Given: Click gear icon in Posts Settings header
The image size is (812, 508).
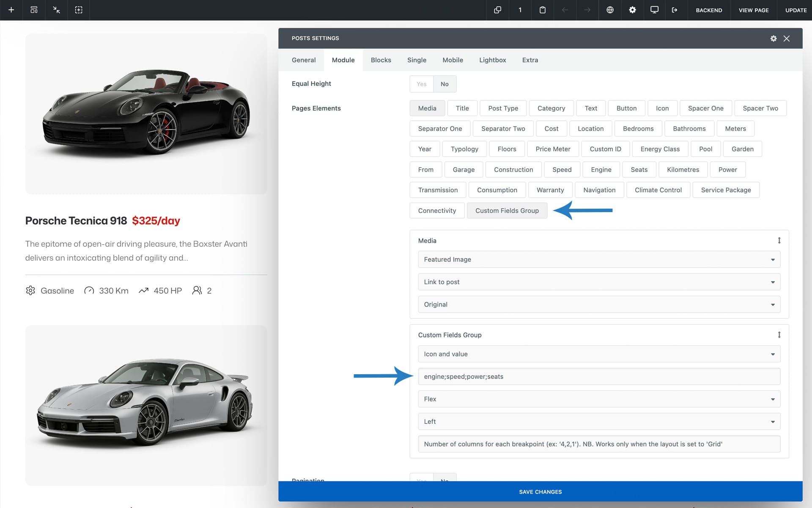Looking at the screenshot, I should (x=774, y=39).
